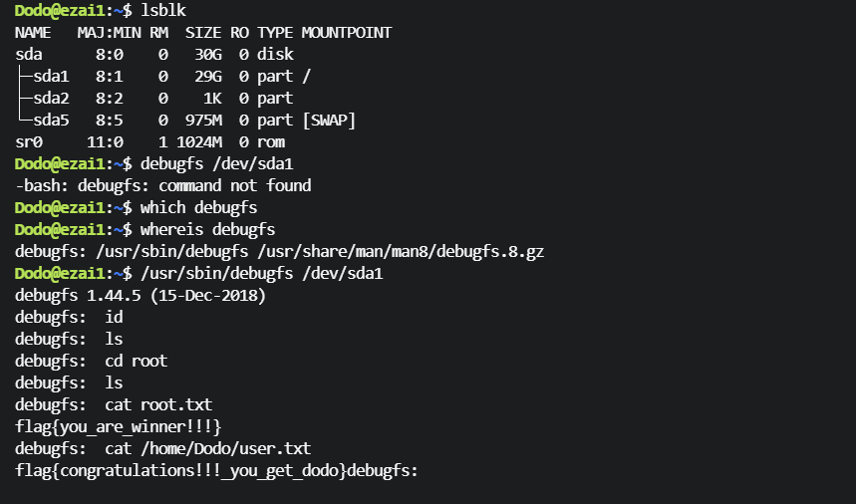
Task: Click the debugfs 1.44.5 version line
Action: tap(140, 296)
